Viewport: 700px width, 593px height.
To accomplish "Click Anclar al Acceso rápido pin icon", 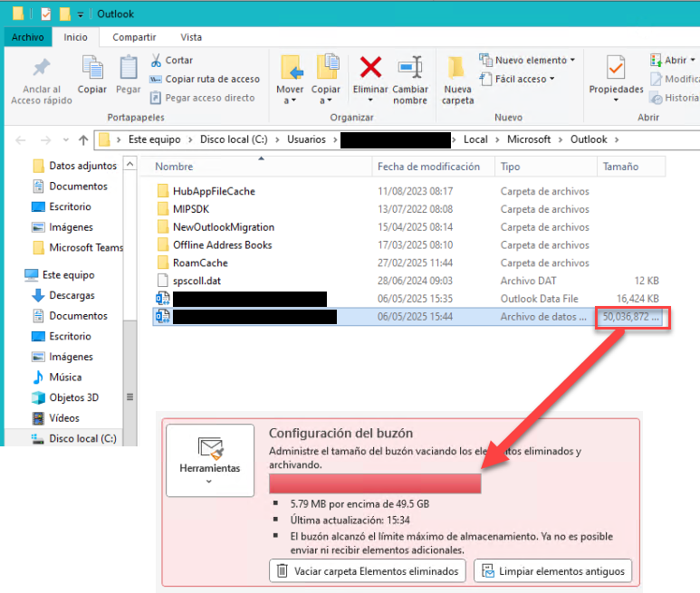I will pos(41,69).
